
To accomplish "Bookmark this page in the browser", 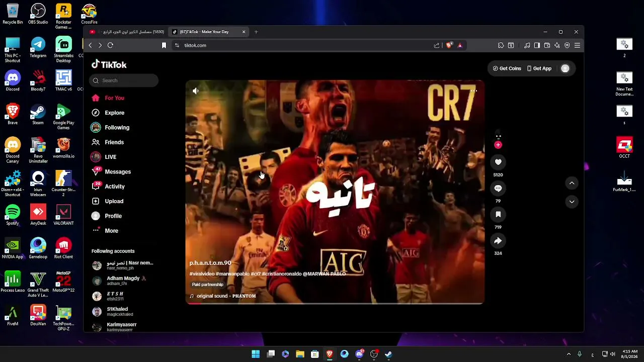I will click(164, 45).
